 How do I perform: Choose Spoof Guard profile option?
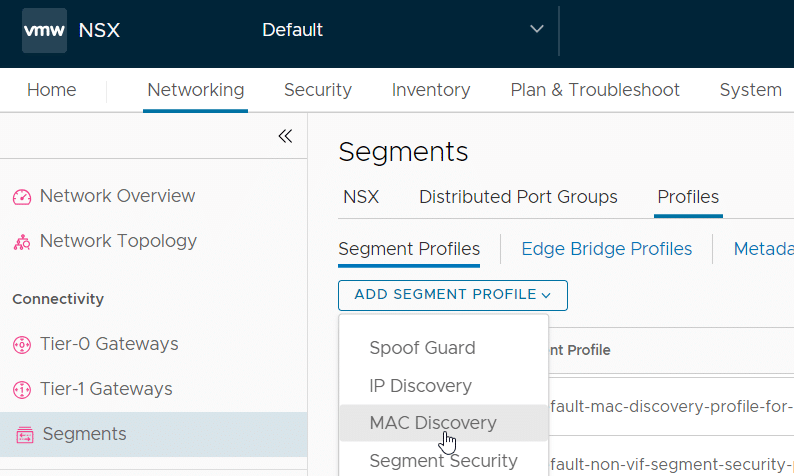point(422,348)
